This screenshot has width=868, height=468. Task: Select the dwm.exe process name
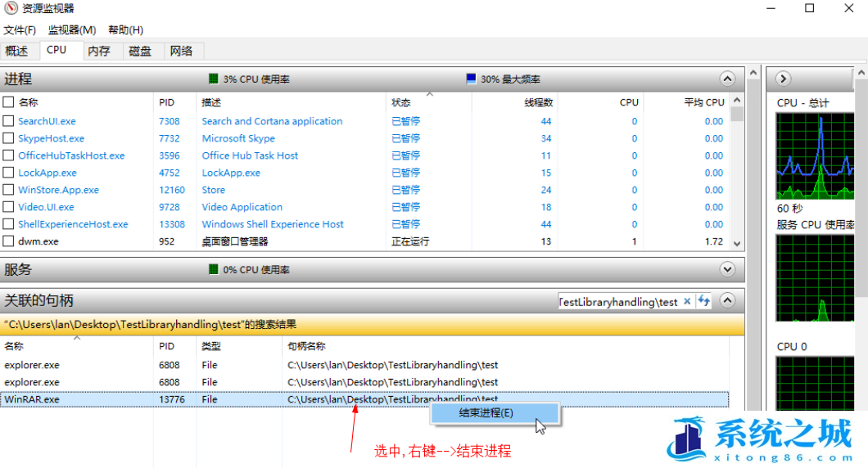pos(38,241)
